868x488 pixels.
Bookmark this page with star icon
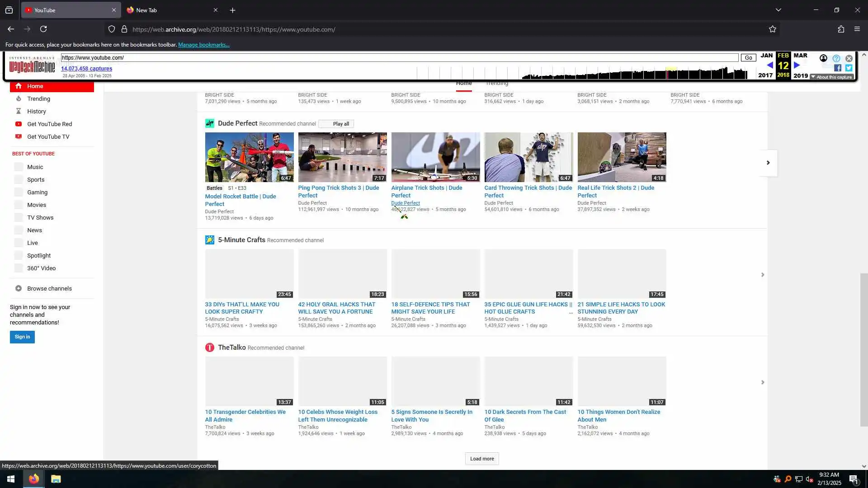point(773,29)
